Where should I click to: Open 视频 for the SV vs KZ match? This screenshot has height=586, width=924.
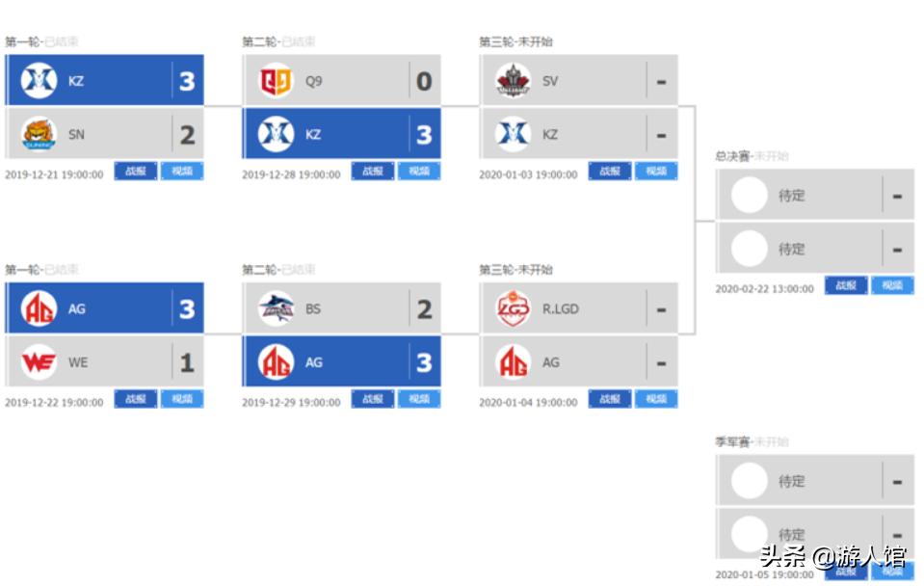(655, 171)
